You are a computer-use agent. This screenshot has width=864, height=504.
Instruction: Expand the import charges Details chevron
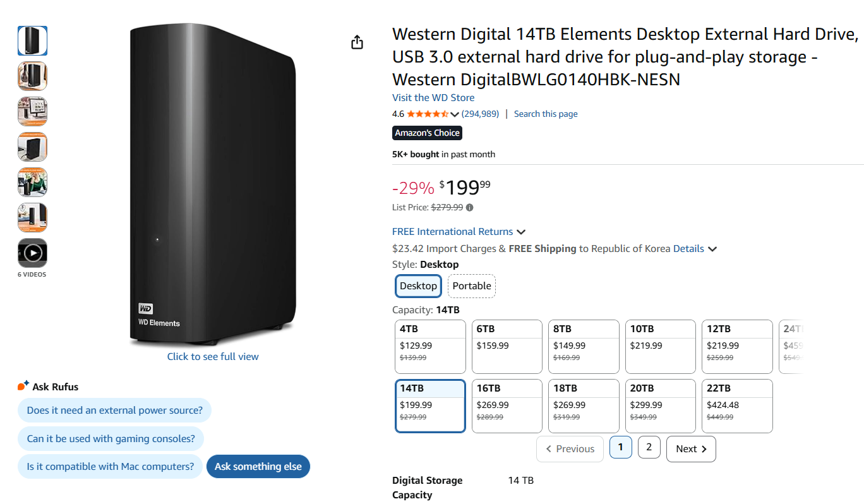(712, 249)
